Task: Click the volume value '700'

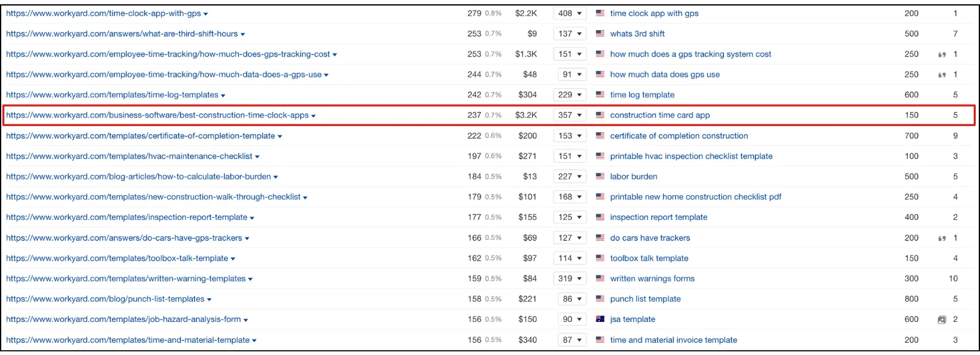Action: point(911,136)
